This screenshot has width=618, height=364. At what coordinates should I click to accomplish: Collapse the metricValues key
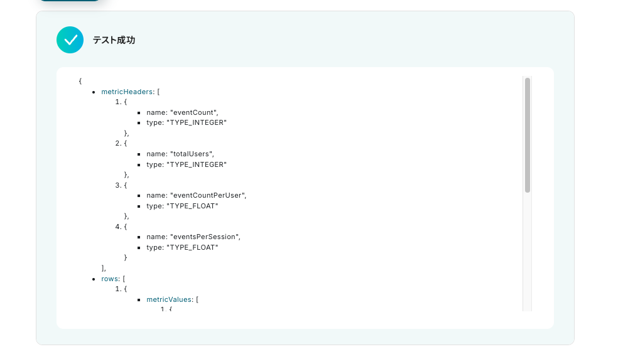click(x=169, y=300)
